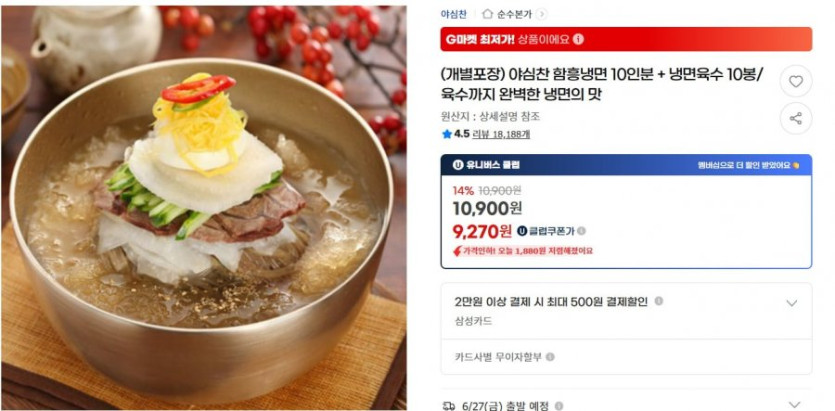835x411 pixels.
Task: Open the 리뷰 18,188개 reviews link
Action: point(501,134)
